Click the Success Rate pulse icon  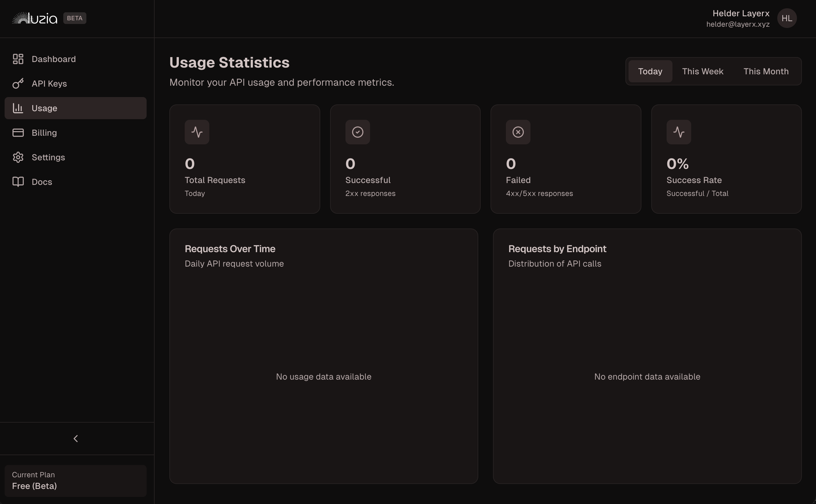(x=679, y=132)
